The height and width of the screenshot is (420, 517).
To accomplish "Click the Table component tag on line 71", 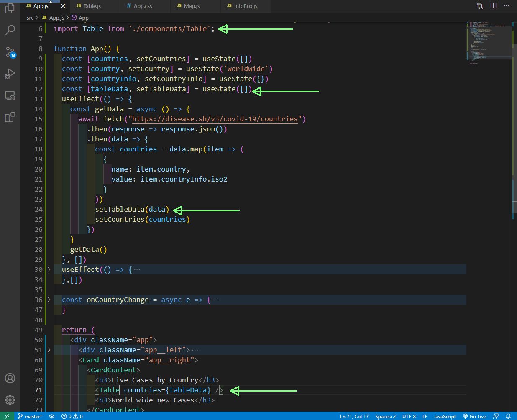I will pos(110,390).
